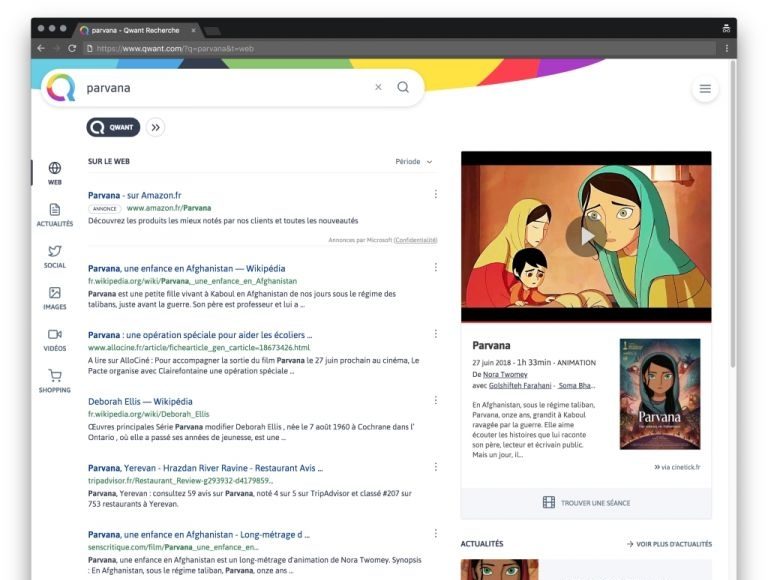Open three-dot menu for Parvana Wikipédia result
Viewport: 768px width, 580px height.
tap(435, 267)
